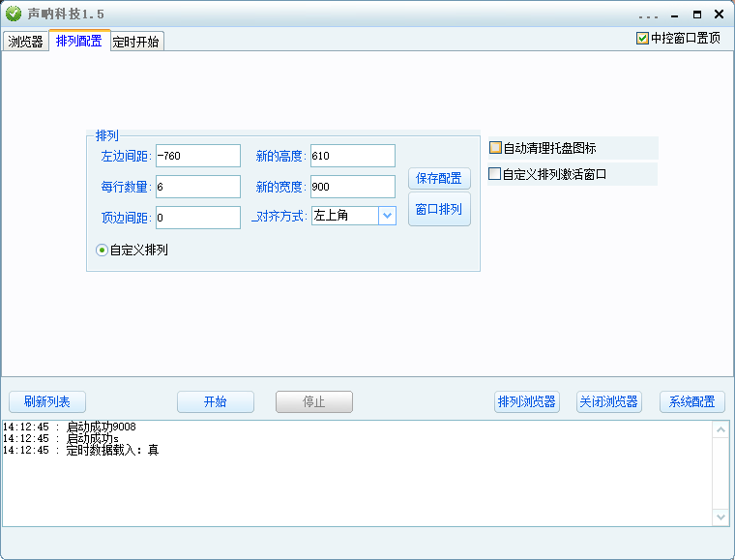
Task: Click the 左边间距 input field
Action: pyautogui.click(x=198, y=156)
